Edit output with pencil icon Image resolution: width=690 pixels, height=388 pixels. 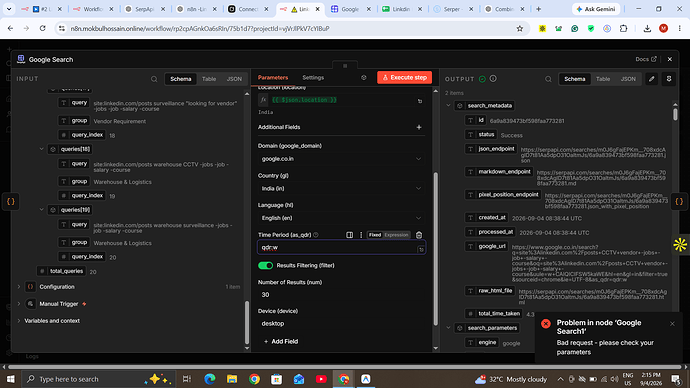pos(652,79)
